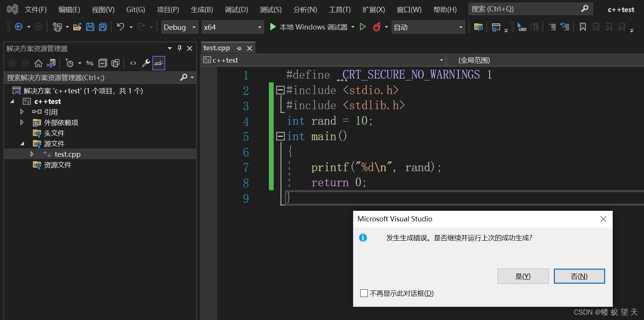Open the '窗口(W)' menu
Viewport: 644px width, 320px height.
[409, 9]
